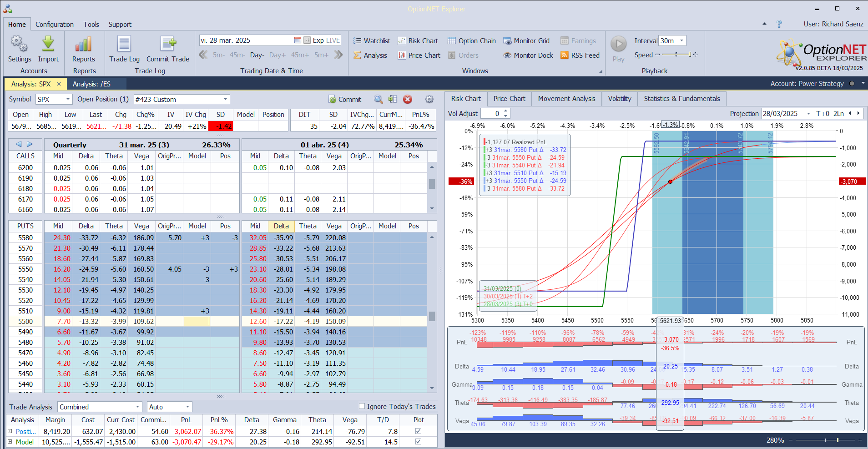The width and height of the screenshot is (868, 449).
Task: Switch to the Configuration ribbon tab
Action: click(x=55, y=25)
